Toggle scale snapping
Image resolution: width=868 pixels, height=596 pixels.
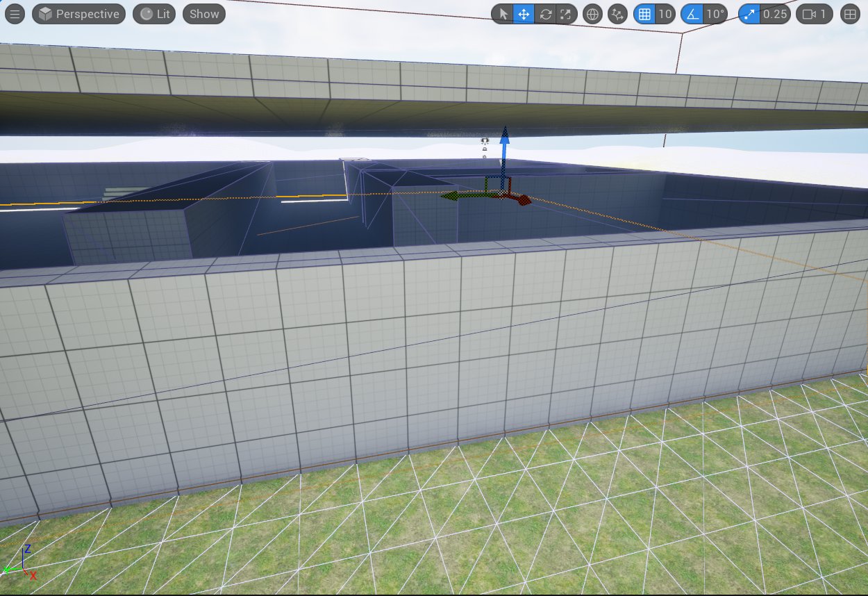point(749,14)
